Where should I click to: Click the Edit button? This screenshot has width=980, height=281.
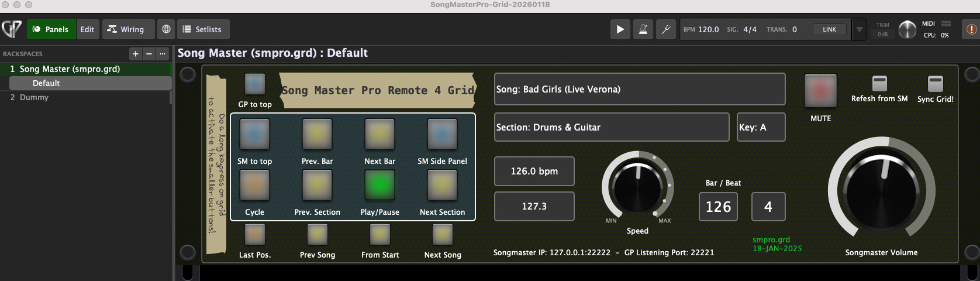[87, 29]
